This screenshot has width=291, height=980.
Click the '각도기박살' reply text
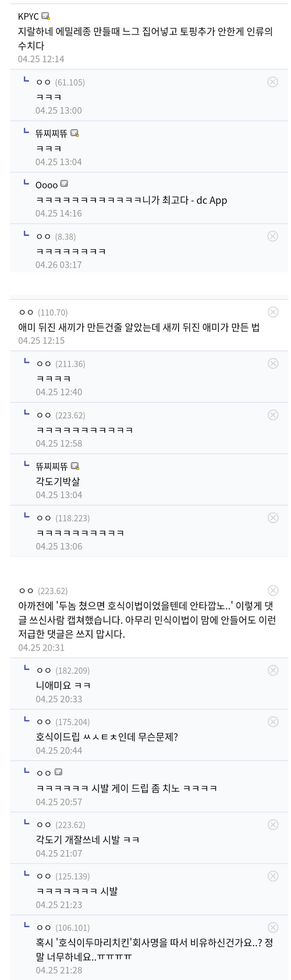click(x=58, y=482)
